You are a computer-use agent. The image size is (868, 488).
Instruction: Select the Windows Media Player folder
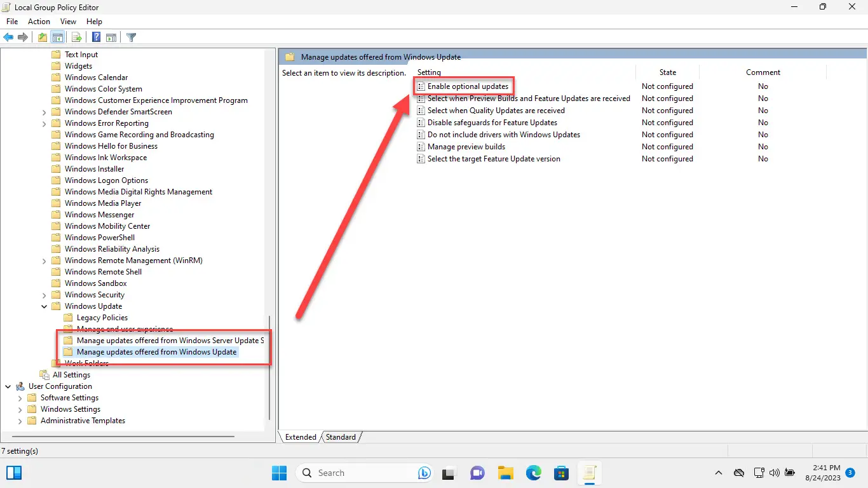[103, 203]
